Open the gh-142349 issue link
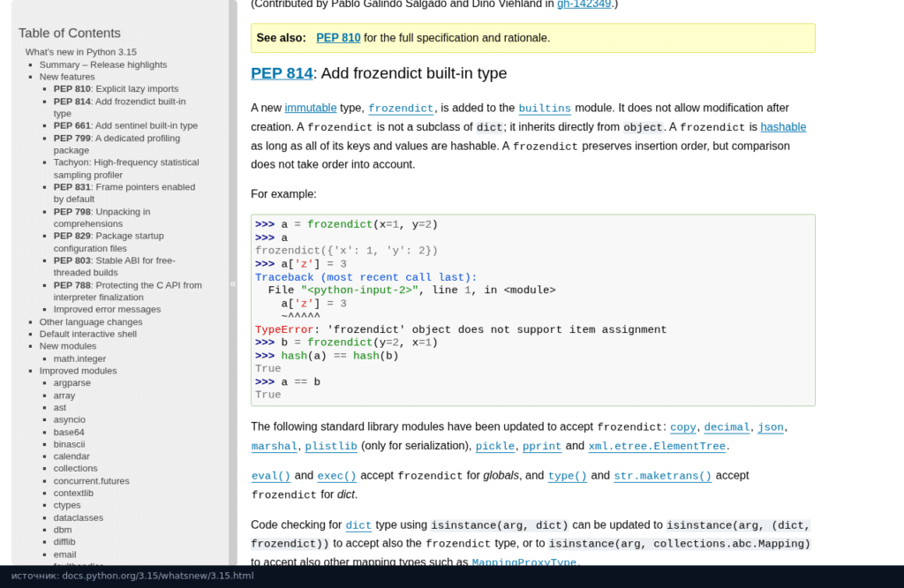Image resolution: width=904 pixels, height=588 pixels. [x=584, y=4]
